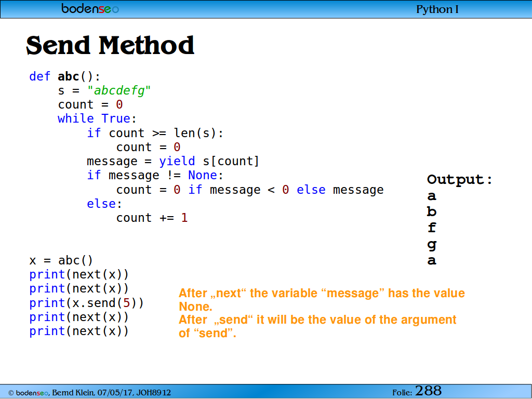Click the bodenseo logo in the header

coord(90,8)
